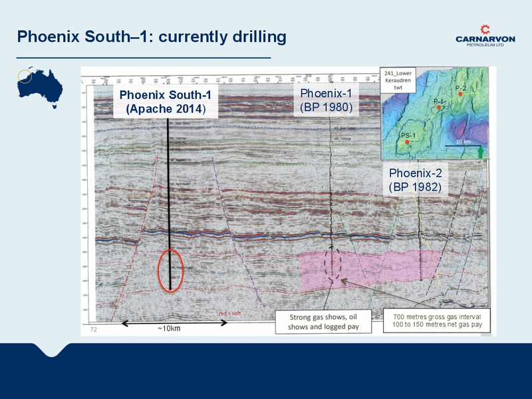Click the PS-1 red well marker on inset map
Viewport: 532px width, 399px height.
(407, 142)
